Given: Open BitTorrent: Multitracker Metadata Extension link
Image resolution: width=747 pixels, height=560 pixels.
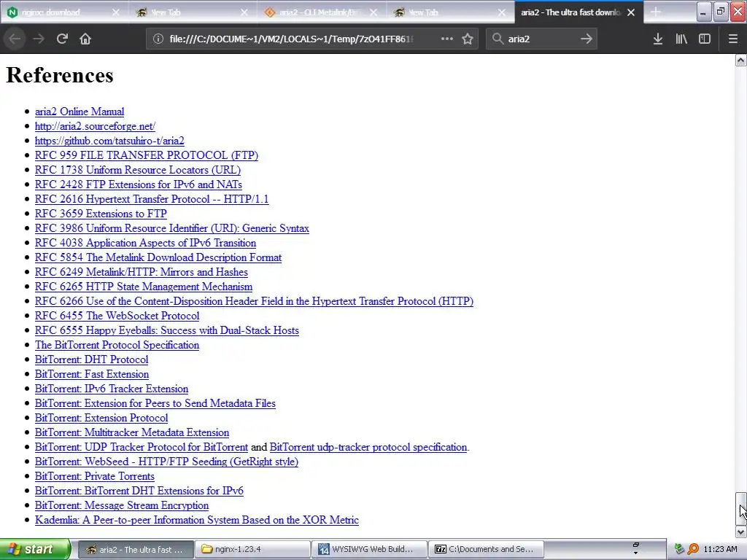Looking at the screenshot, I should 131,432.
